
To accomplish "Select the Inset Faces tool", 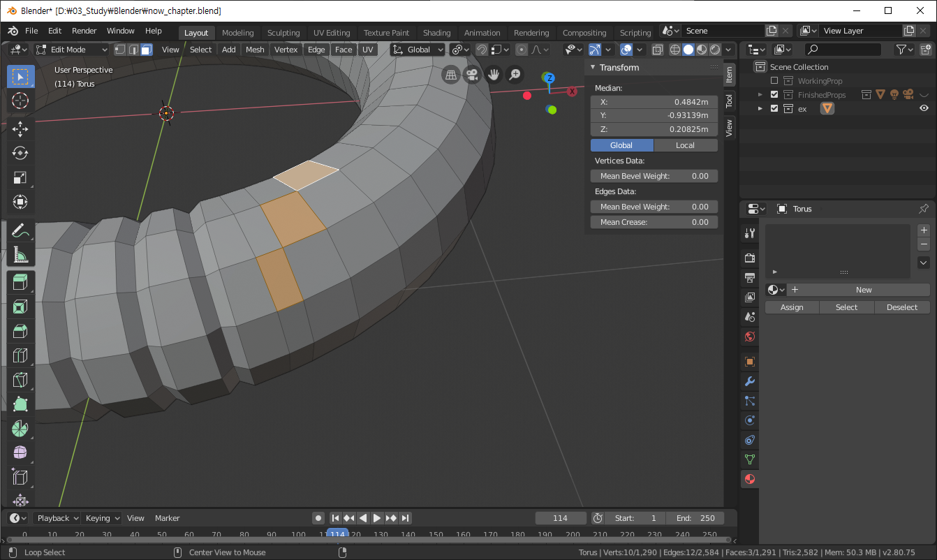I will click(x=20, y=307).
